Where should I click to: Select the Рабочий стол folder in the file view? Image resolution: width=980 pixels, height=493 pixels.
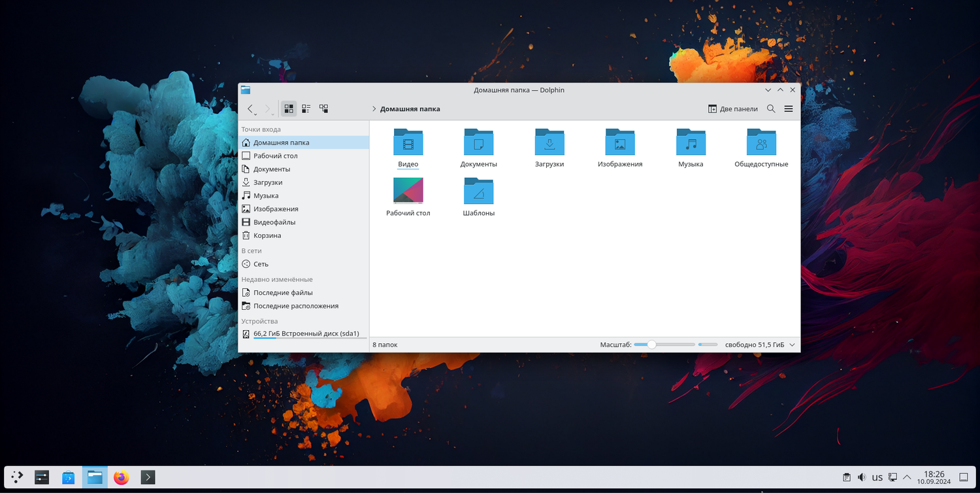coord(408,197)
